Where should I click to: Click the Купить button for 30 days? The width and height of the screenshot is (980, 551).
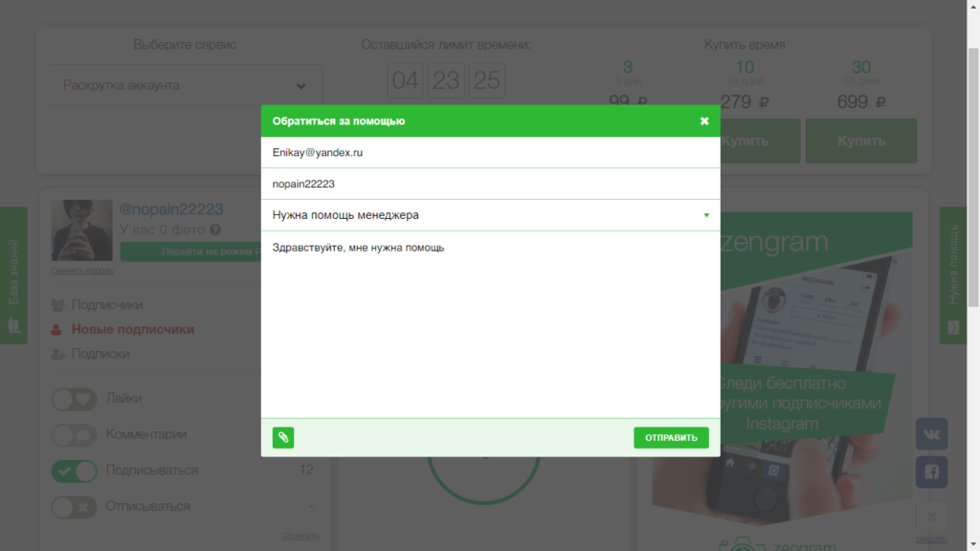point(861,142)
